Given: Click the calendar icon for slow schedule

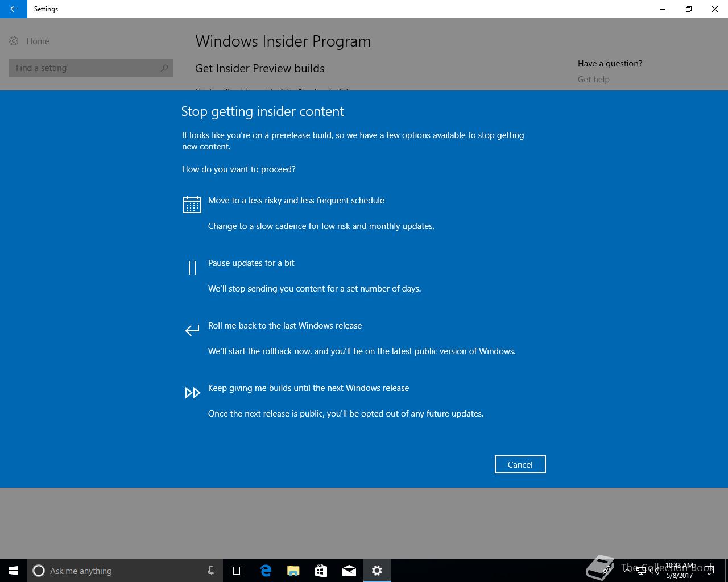Looking at the screenshot, I should (192, 205).
